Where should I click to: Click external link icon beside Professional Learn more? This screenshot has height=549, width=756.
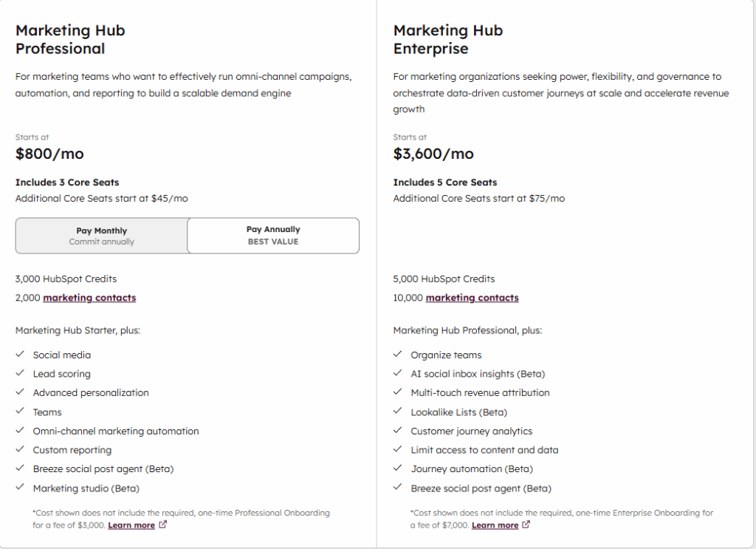[163, 525]
